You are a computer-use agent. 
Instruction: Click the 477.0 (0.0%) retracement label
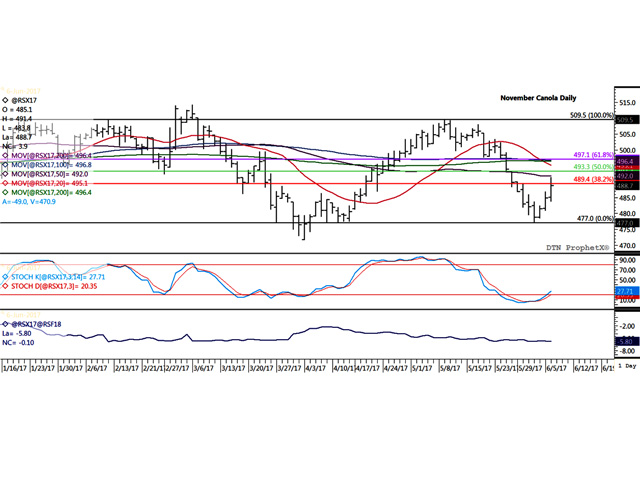point(595,218)
